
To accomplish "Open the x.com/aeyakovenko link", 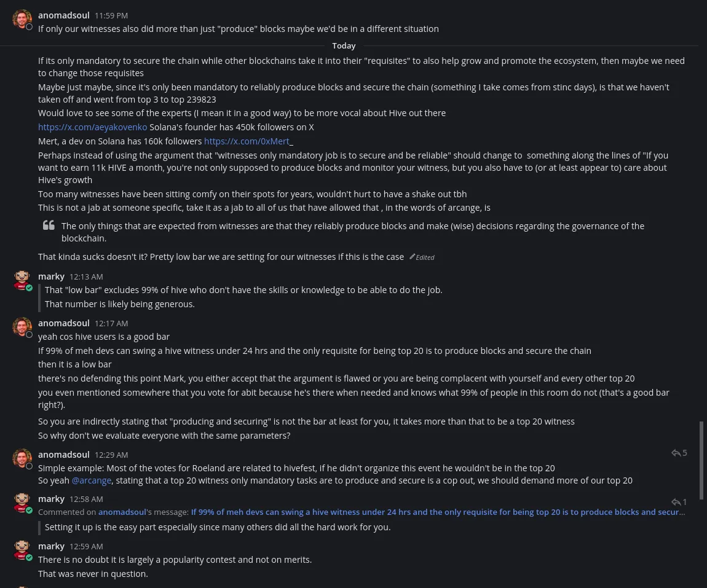I will click(92, 127).
